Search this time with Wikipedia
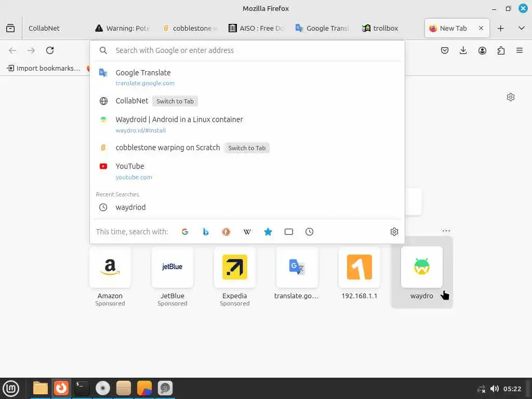The width and height of the screenshot is (532, 399). 247,232
